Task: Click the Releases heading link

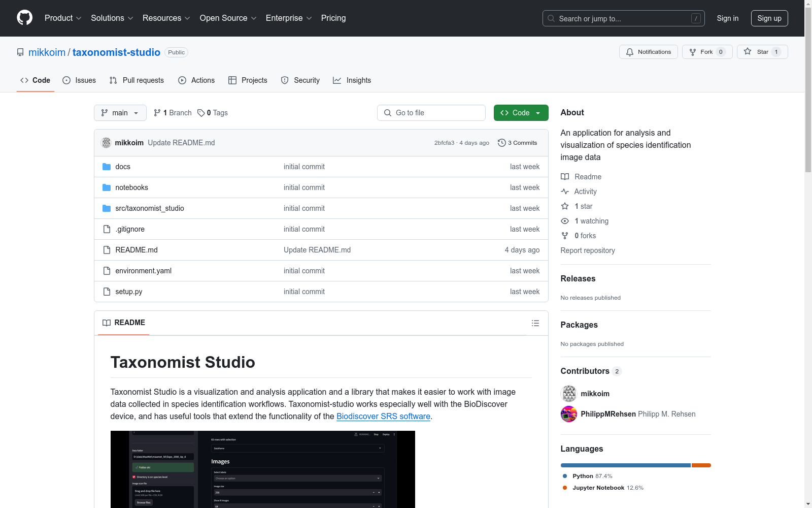Action: 578,278
